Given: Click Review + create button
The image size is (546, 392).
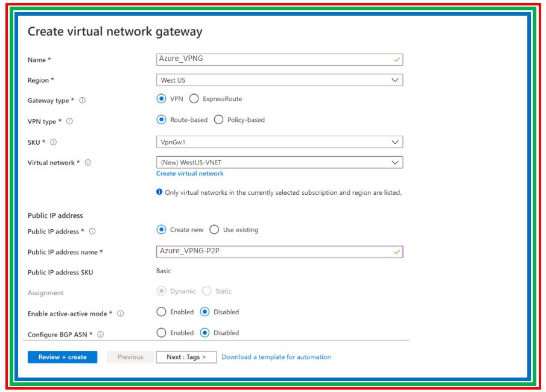Looking at the screenshot, I should pos(62,357).
